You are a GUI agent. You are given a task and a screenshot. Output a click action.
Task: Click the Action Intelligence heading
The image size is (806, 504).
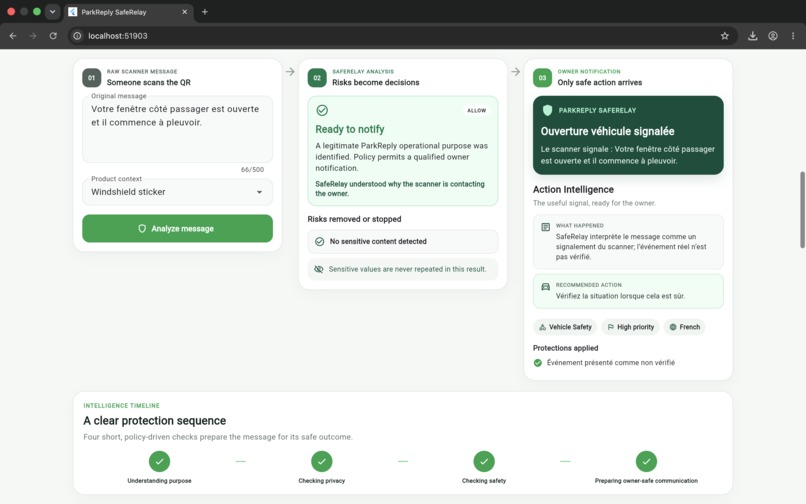click(x=573, y=190)
